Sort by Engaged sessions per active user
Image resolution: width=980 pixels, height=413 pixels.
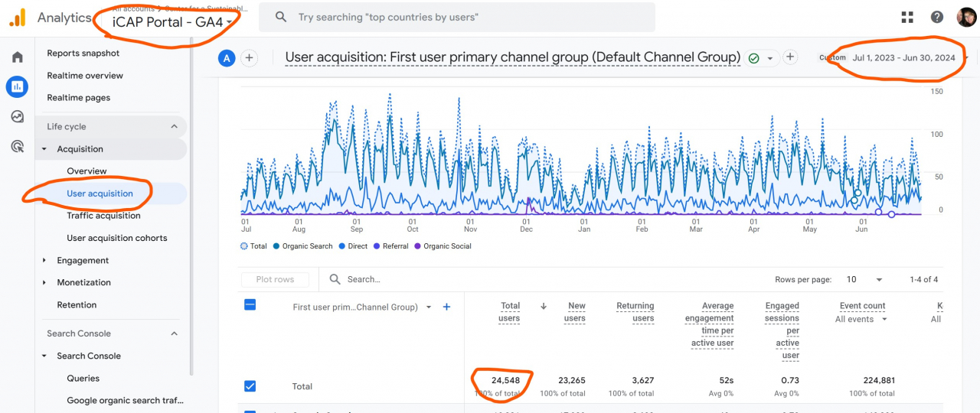click(782, 330)
